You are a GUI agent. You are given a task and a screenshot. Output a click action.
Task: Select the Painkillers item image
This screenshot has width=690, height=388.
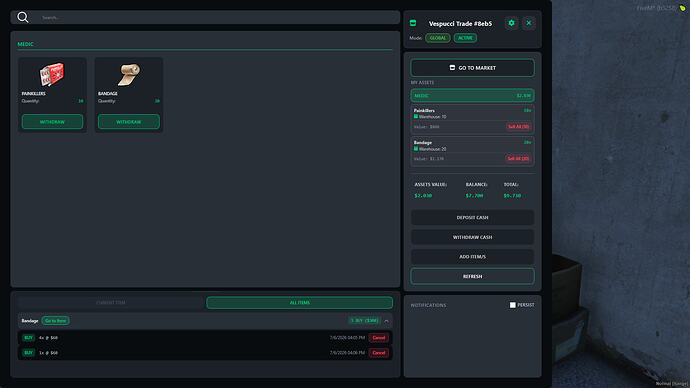coord(52,74)
